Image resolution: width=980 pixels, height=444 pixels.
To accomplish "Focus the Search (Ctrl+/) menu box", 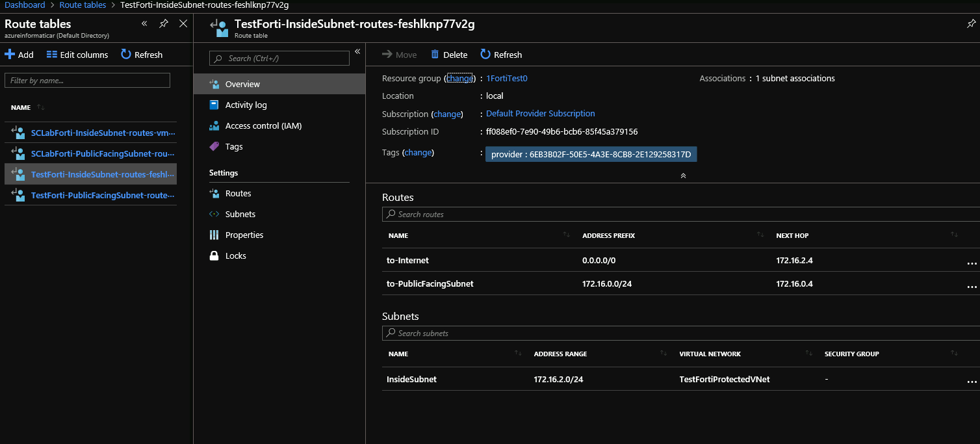I will 279,58.
